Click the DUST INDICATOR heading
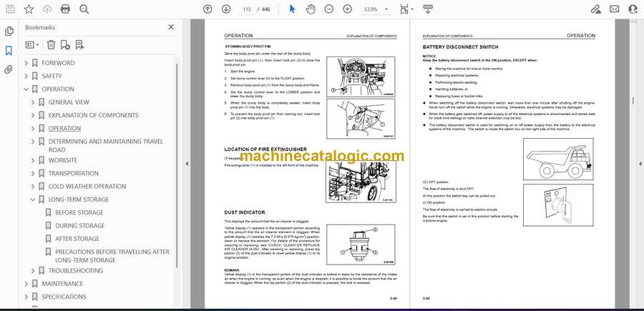The width and height of the screenshot is (644, 311). point(245,212)
